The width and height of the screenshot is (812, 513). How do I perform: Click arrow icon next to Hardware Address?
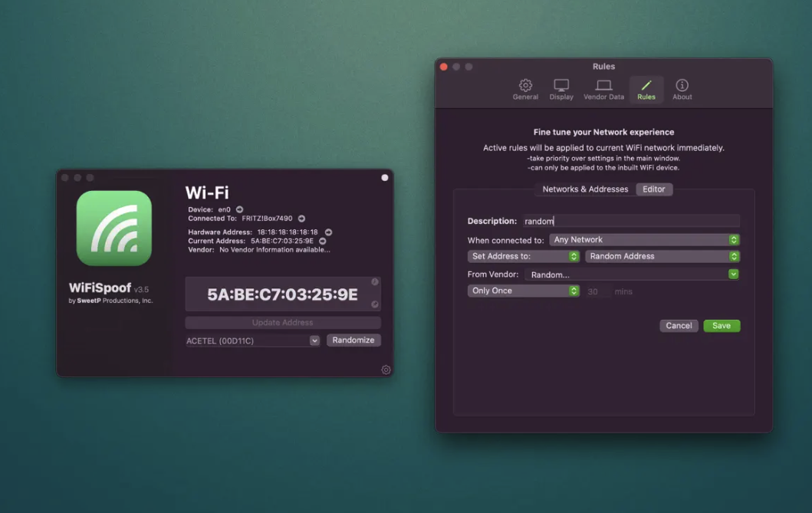[328, 232]
